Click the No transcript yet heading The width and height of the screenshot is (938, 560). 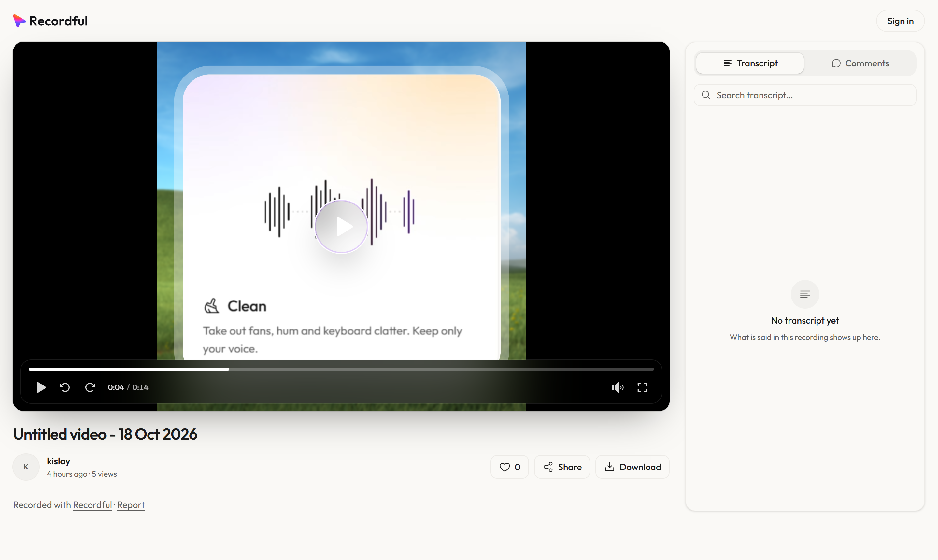(x=805, y=320)
